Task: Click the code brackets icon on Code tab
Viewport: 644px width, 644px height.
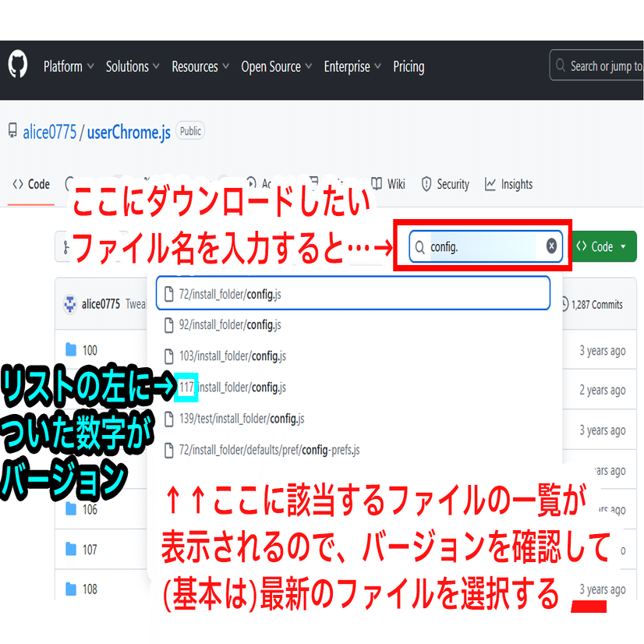Action: pyautogui.click(x=16, y=184)
